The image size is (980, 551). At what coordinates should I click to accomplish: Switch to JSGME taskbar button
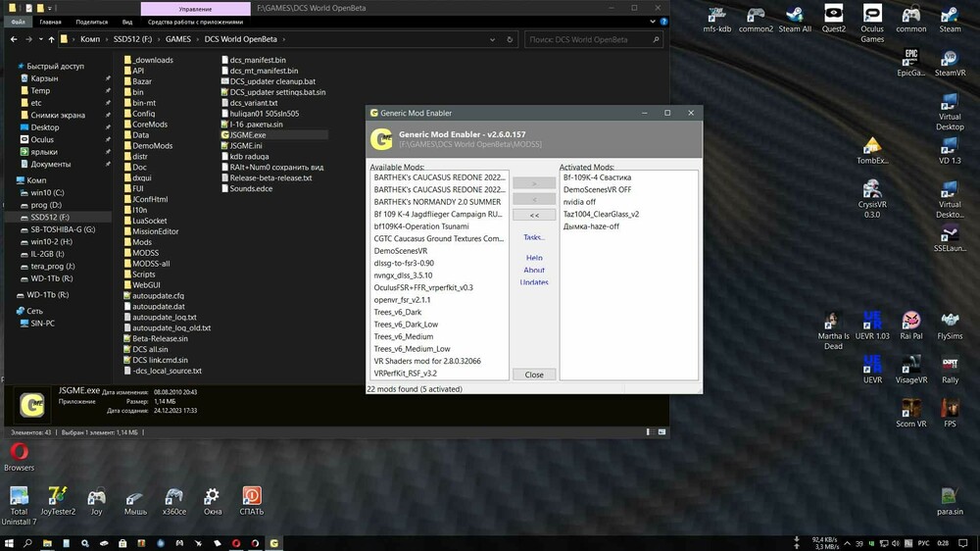pyautogui.click(x=273, y=543)
